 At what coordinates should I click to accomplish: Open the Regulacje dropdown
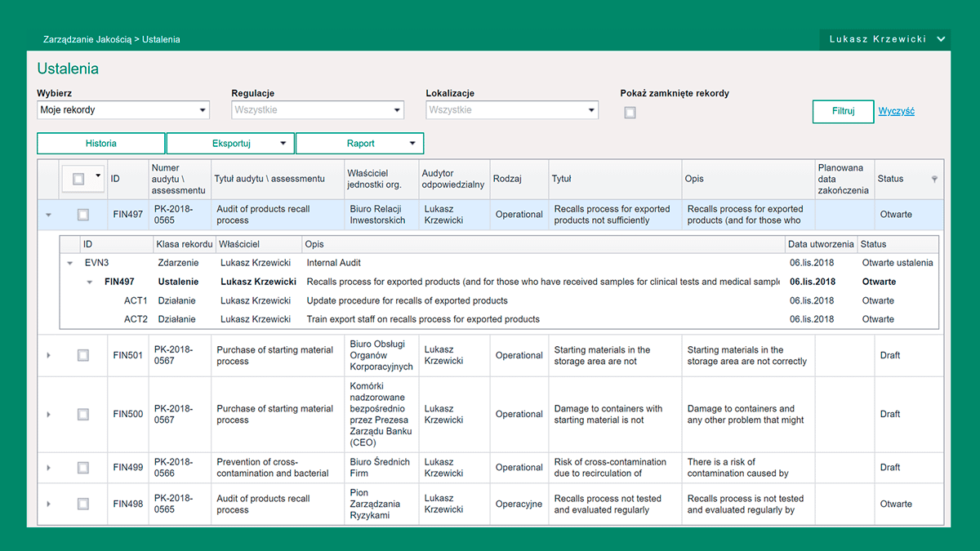(318, 110)
